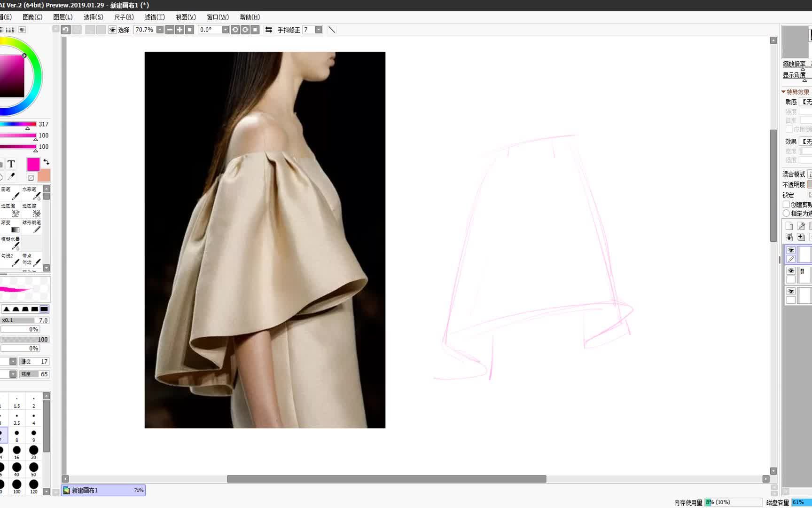
Task: Select brush size preset 3.5
Action: (x=17, y=419)
